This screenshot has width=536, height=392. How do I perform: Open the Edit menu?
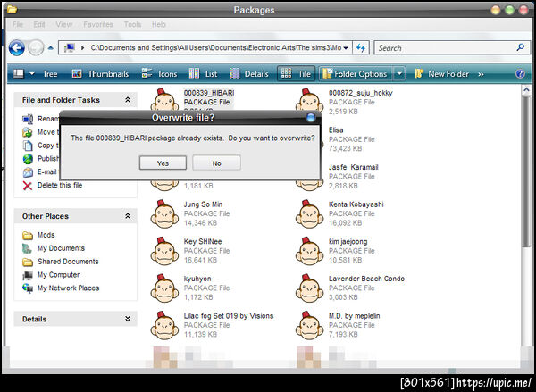(x=39, y=25)
